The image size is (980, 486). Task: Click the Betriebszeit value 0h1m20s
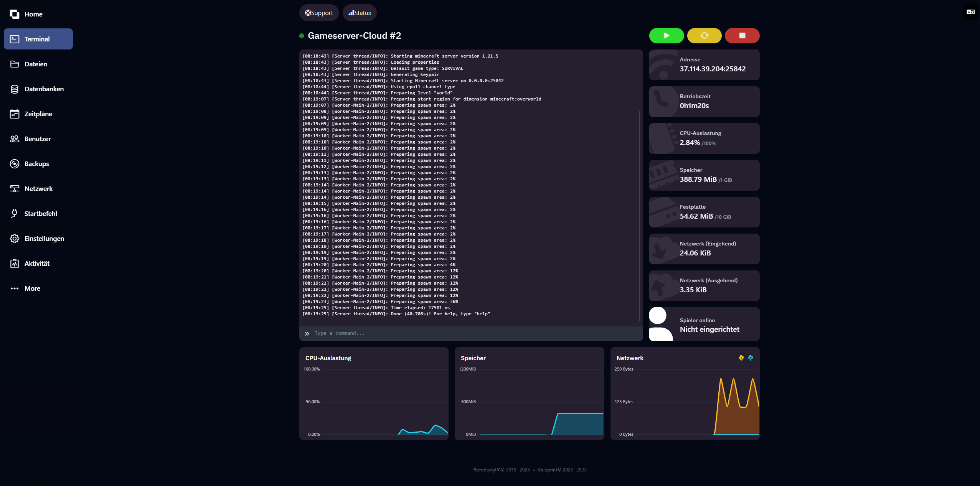(694, 106)
